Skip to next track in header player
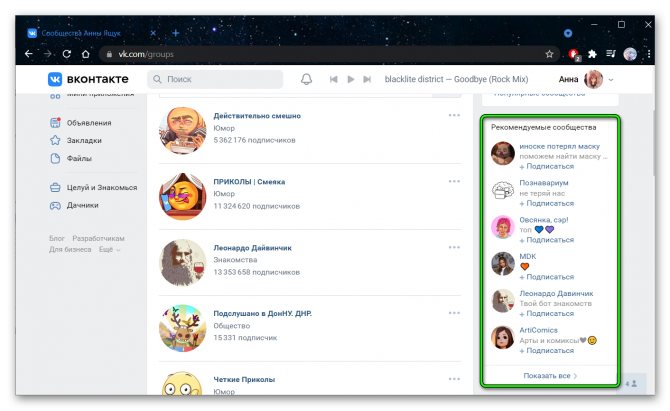The width and height of the screenshot is (670, 411). [367, 79]
